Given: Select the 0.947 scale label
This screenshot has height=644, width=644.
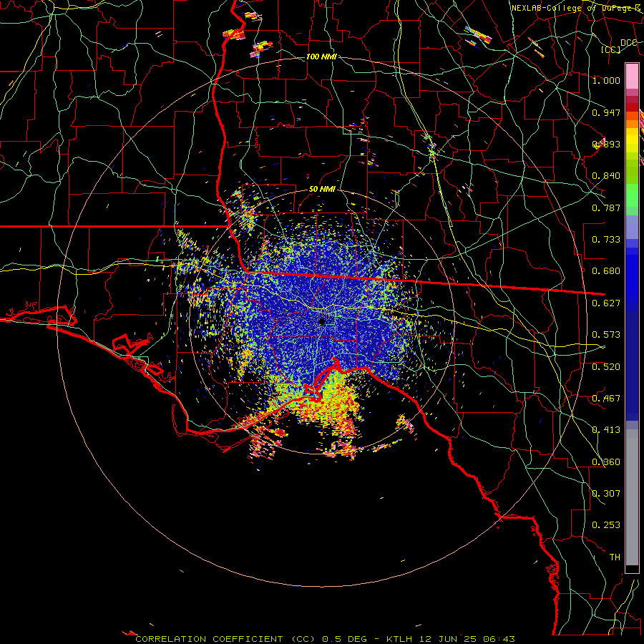Looking at the screenshot, I should click(606, 112).
